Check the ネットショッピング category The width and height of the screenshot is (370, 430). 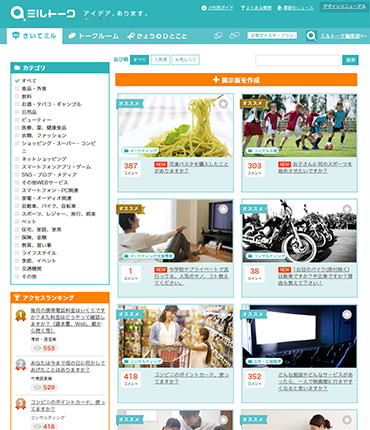[17, 159]
